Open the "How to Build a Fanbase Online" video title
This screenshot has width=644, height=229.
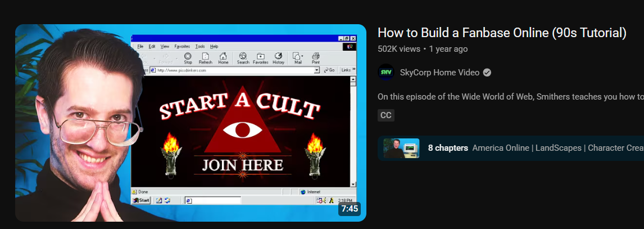coord(502,33)
